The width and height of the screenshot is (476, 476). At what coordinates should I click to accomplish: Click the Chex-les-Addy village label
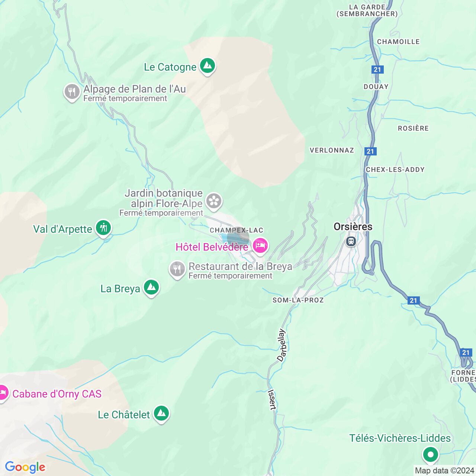pyautogui.click(x=395, y=170)
